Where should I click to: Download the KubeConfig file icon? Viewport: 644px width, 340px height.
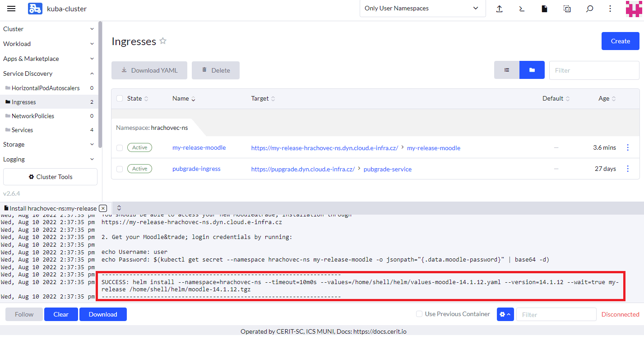click(x=544, y=9)
